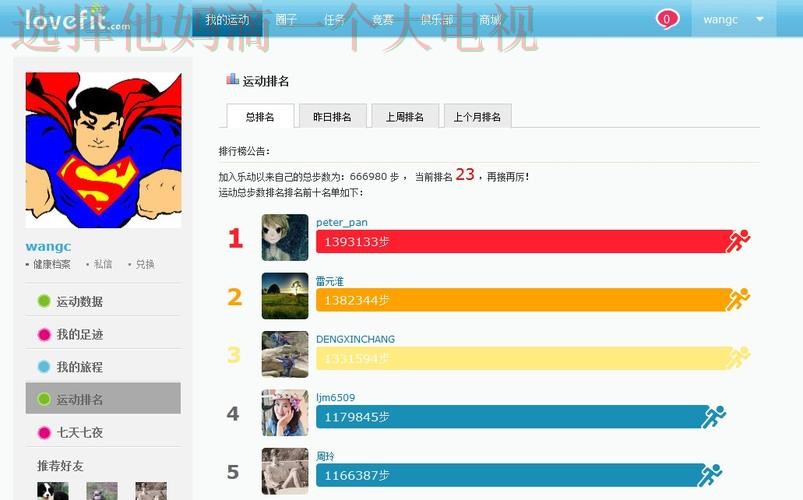This screenshot has width=803, height=500.
Task: Click the runner icon on 雷元淮's orange bar
Action: 738,299
